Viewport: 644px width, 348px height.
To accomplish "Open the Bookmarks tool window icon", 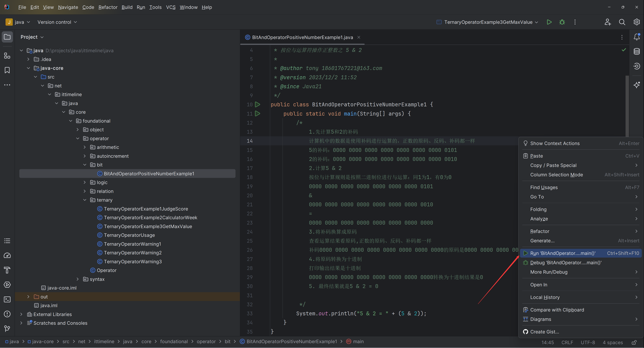I will pos(7,70).
